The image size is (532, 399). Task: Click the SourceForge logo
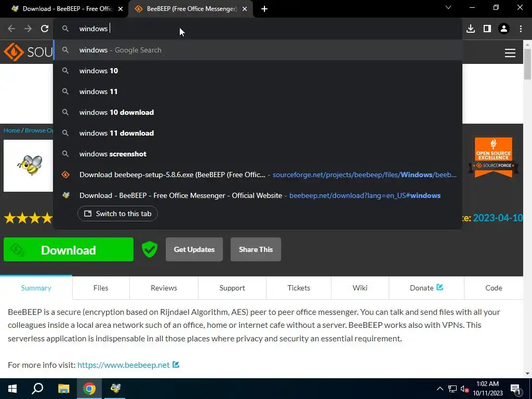click(28, 52)
